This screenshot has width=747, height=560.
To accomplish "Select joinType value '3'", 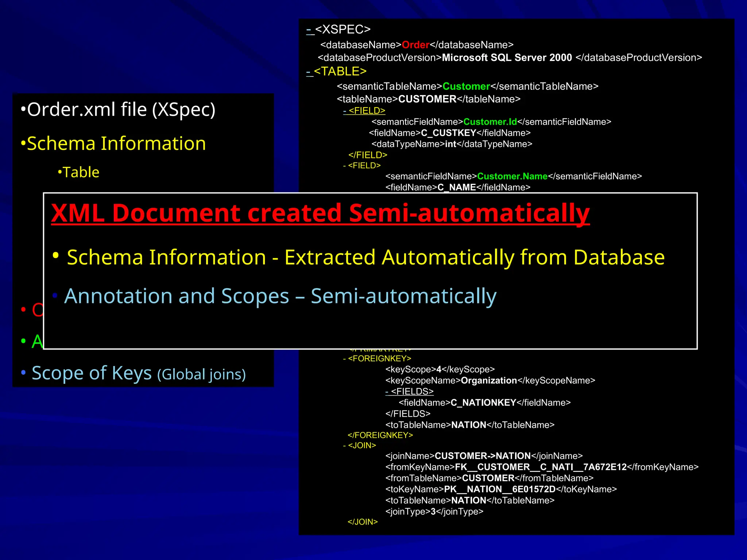I will click(x=433, y=512).
